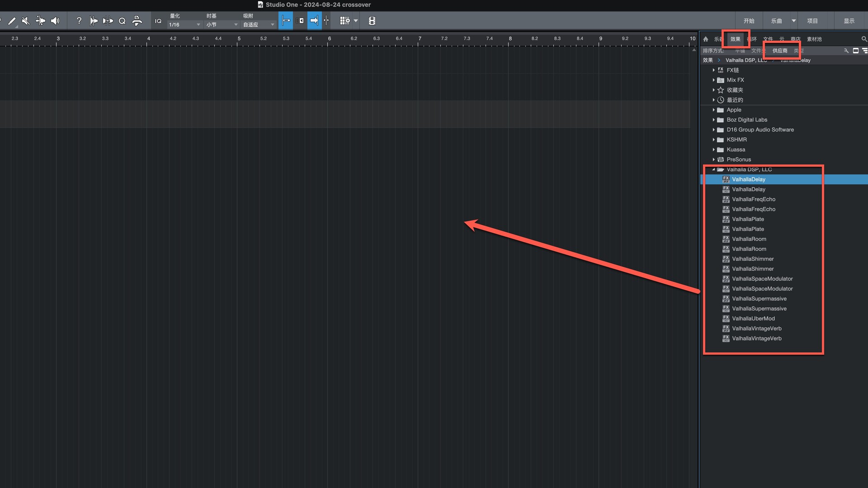The height and width of the screenshot is (488, 868).
Task: Click bar 7 on the timeline ruler
Action: pos(420,39)
